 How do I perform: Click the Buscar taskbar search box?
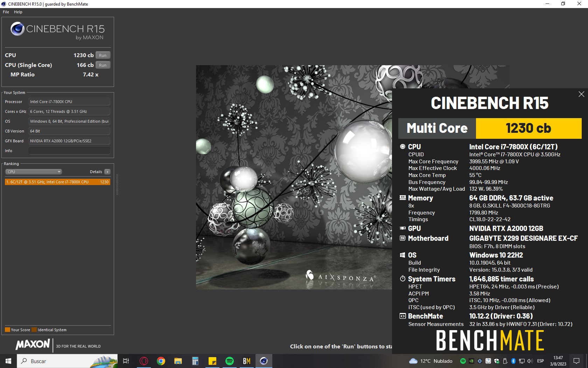[67, 361]
